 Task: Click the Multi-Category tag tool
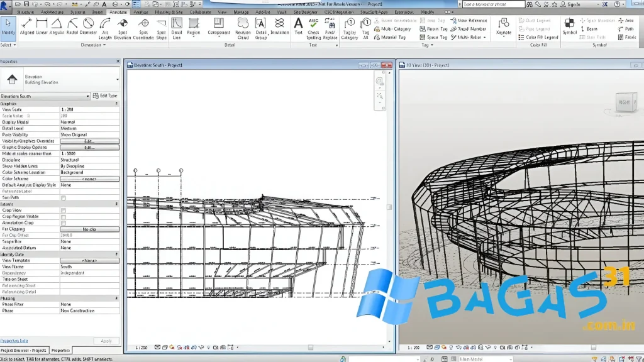point(392,29)
